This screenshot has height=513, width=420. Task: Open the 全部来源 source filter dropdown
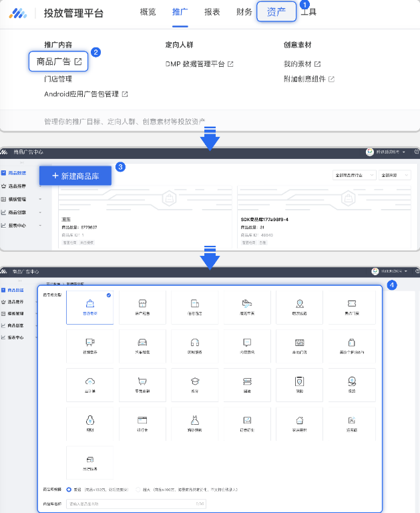[395, 175]
